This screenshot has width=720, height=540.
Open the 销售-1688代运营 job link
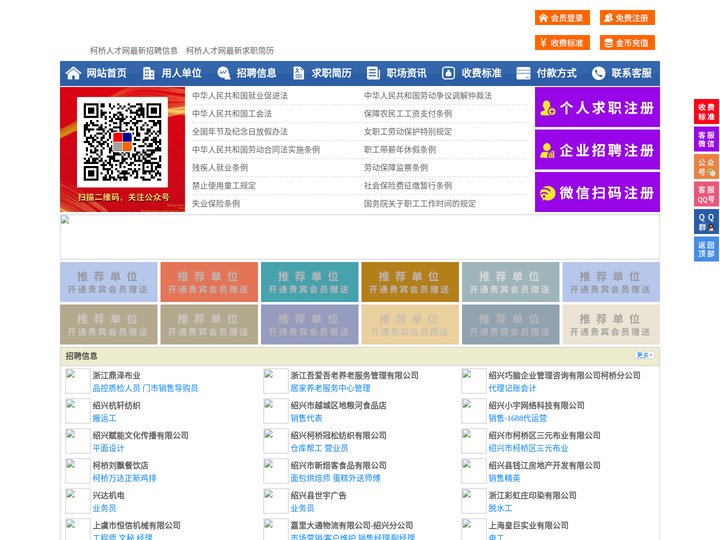[518, 418]
